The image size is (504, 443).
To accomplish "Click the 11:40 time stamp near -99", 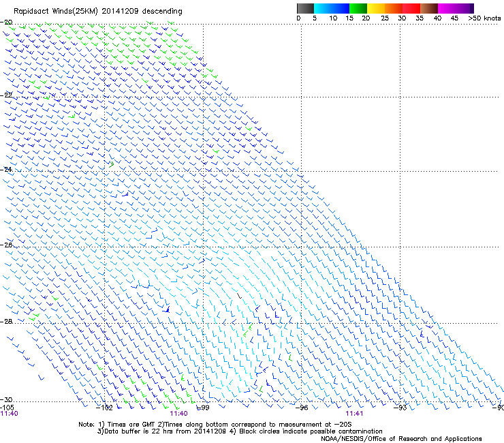I will 178,414.
